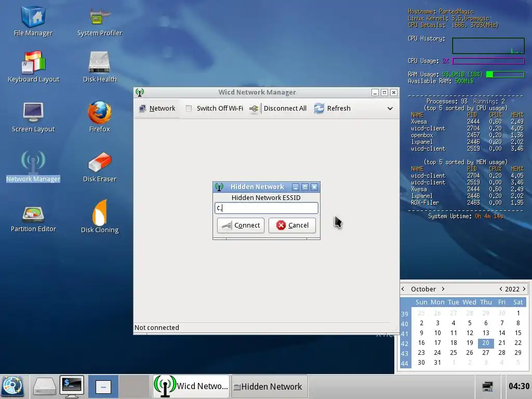Open the Parted Magic start menu icon
532x399 pixels.
(x=12, y=386)
